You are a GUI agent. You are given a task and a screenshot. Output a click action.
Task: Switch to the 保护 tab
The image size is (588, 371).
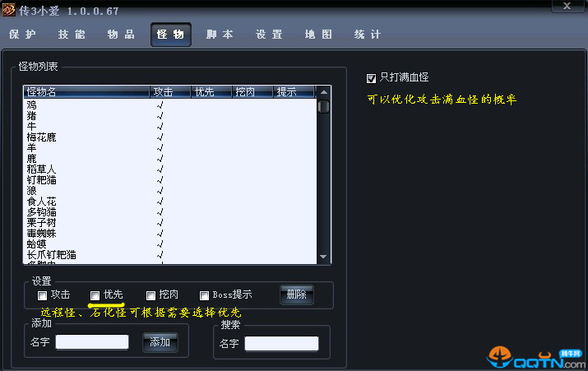pos(22,35)
